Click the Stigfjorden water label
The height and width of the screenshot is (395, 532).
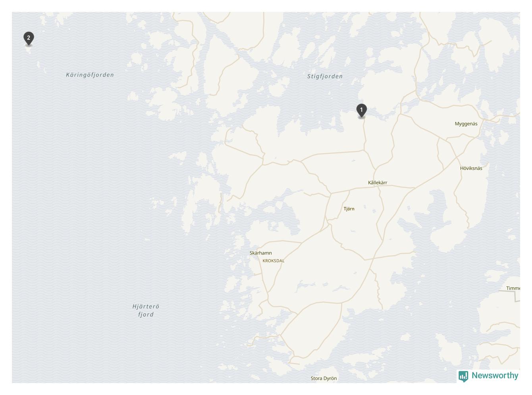325,76
